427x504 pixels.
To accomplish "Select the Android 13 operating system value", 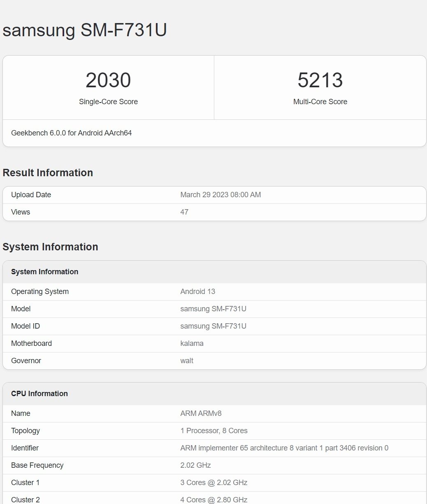I will 197,292.
